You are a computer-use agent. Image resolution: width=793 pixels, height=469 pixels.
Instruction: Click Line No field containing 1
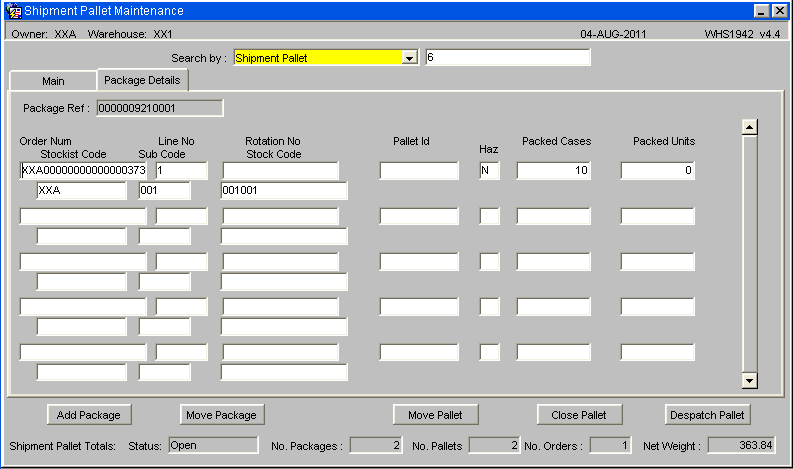tap(182, 170)
